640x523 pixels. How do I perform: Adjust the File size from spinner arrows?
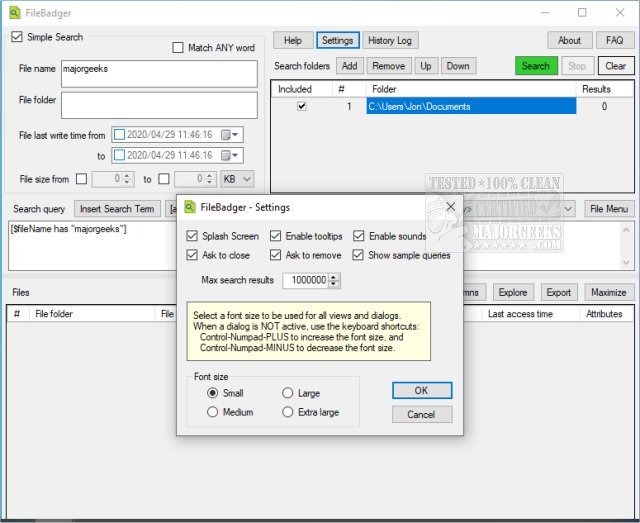pyautogui.click(x=127, y=179)
